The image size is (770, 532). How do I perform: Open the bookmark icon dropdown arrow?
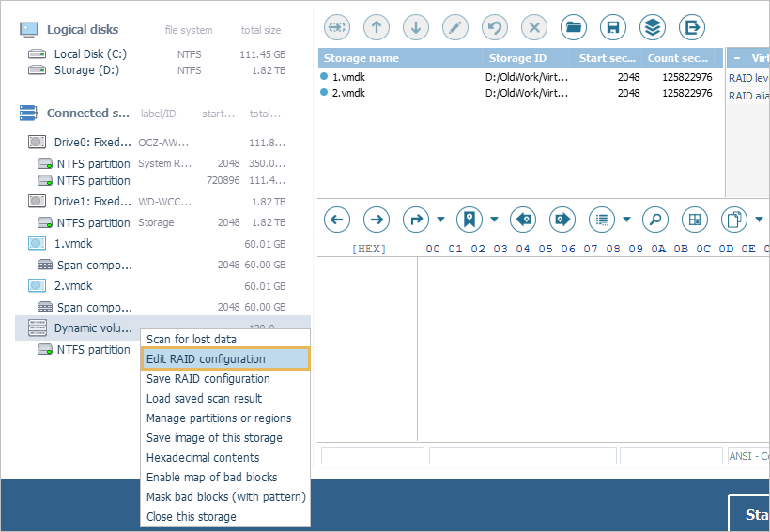[x=494, y=220]
